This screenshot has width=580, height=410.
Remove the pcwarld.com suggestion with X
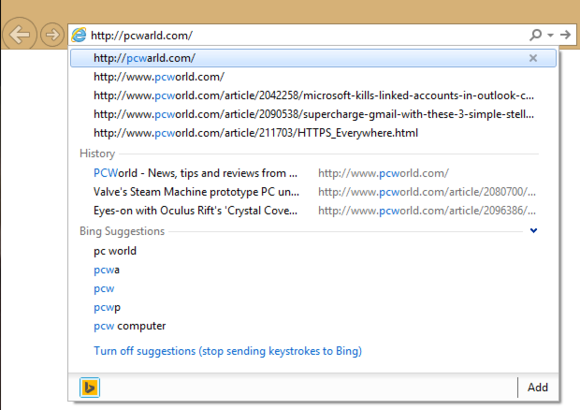coord(533,58)
